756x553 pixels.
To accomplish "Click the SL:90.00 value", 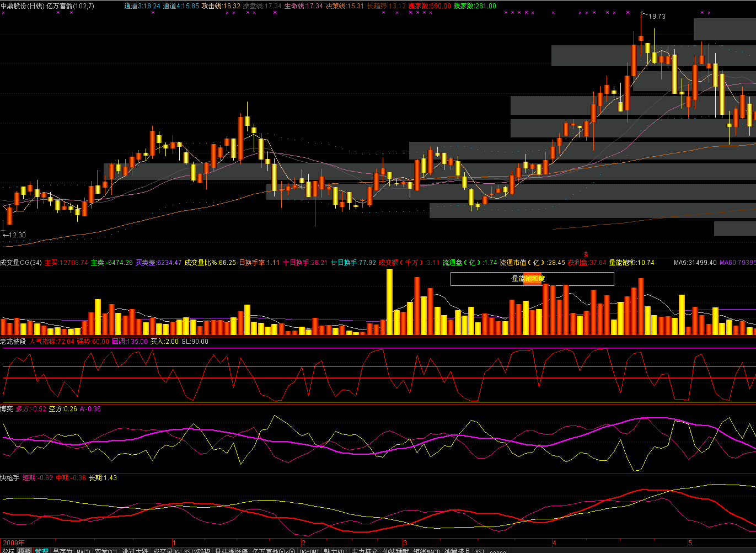I will [x=195, y=342].
